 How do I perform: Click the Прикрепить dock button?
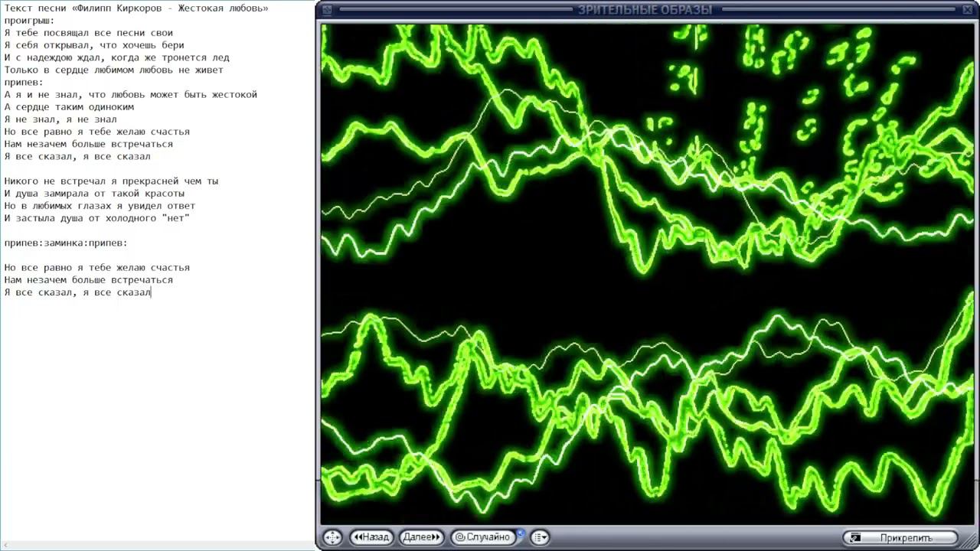click(x=900, y=538)
